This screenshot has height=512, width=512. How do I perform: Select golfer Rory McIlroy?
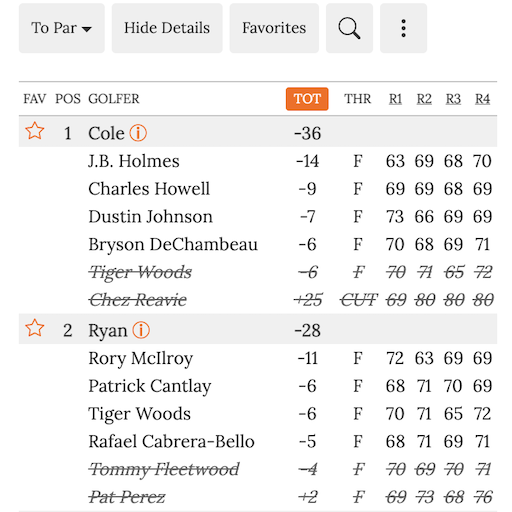(141, 359)
